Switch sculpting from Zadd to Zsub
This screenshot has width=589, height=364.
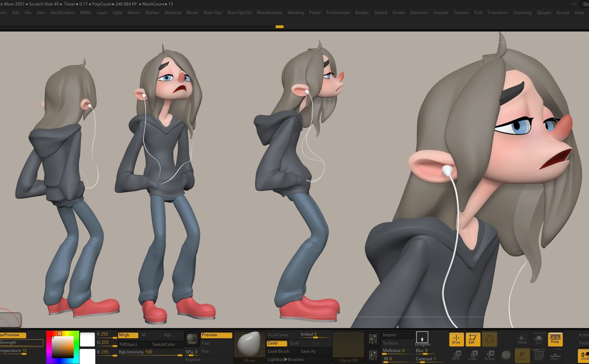point(294,343)
